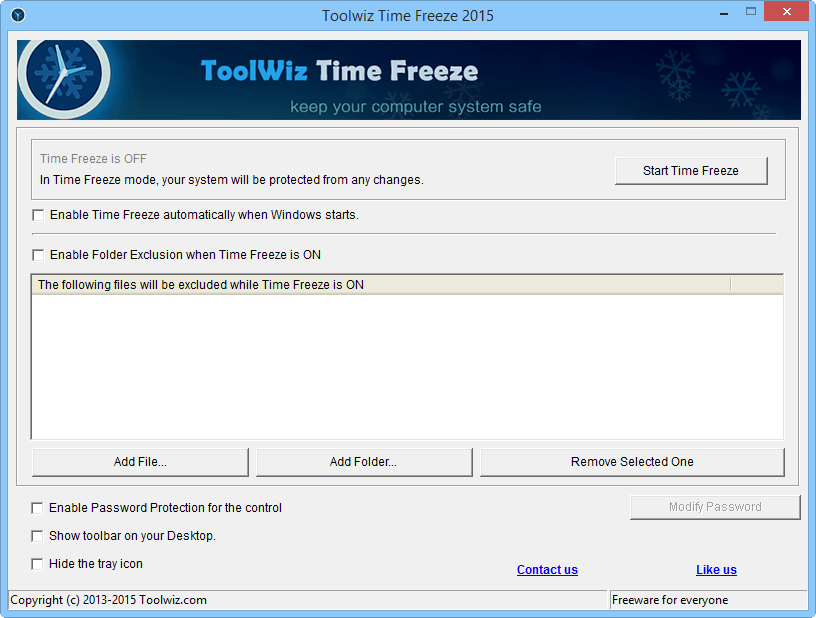Viewport: 816px width, 618px height.
Task: Enable Folder Exclusion when Time Freeze is ON
Action: tap(38, 254)
